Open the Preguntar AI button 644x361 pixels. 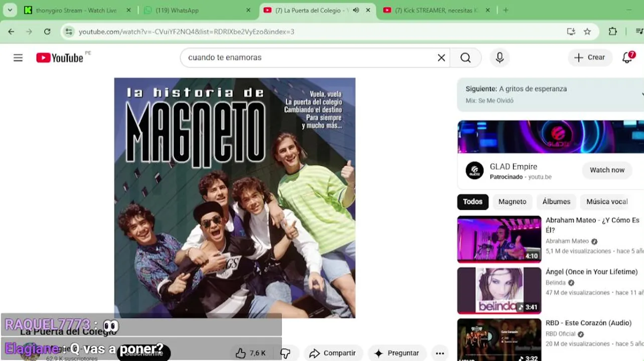point(397,353)
